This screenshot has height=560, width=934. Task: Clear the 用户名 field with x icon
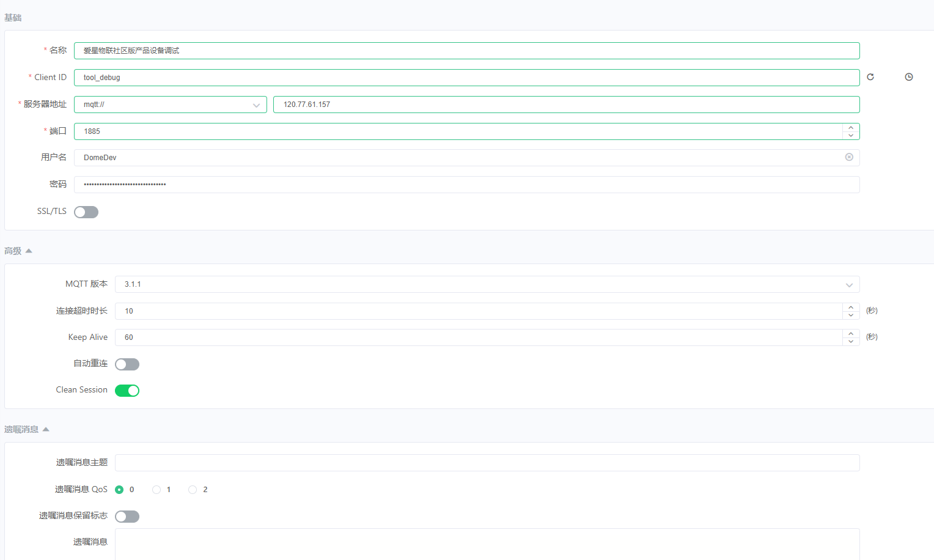point(849,157)
